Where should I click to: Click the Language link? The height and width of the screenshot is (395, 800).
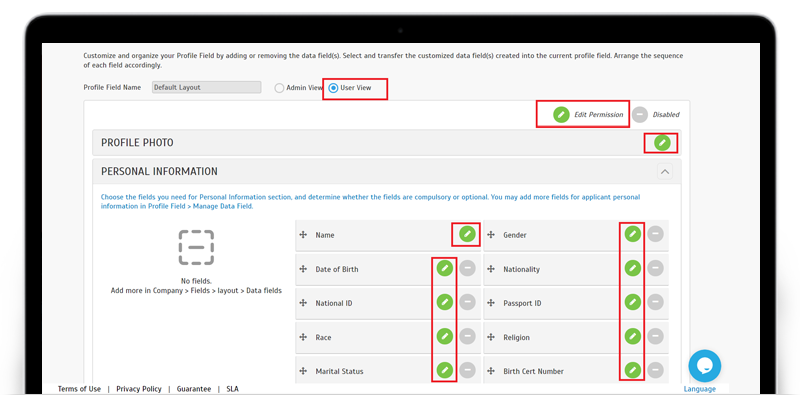[699, 389]
